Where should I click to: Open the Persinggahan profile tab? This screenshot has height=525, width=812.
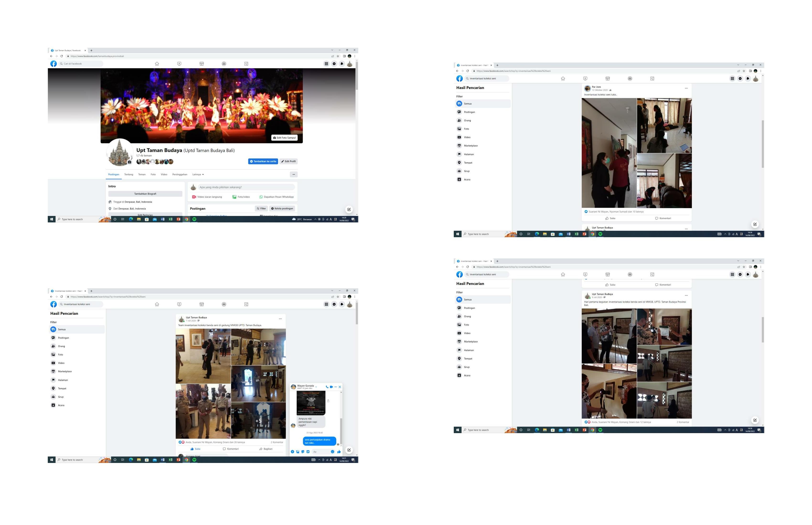pos(179,174)
